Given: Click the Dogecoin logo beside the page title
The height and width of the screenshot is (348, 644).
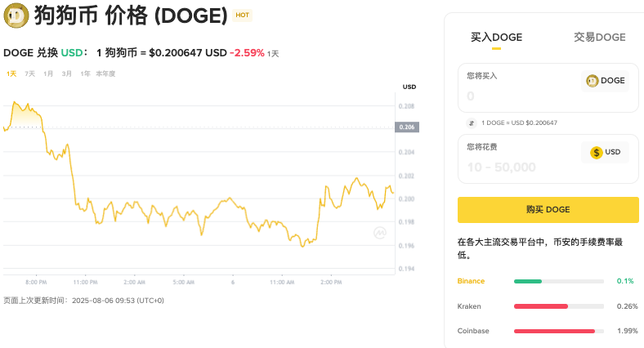Looking at the screenshot, I should [x=16, y=16].
